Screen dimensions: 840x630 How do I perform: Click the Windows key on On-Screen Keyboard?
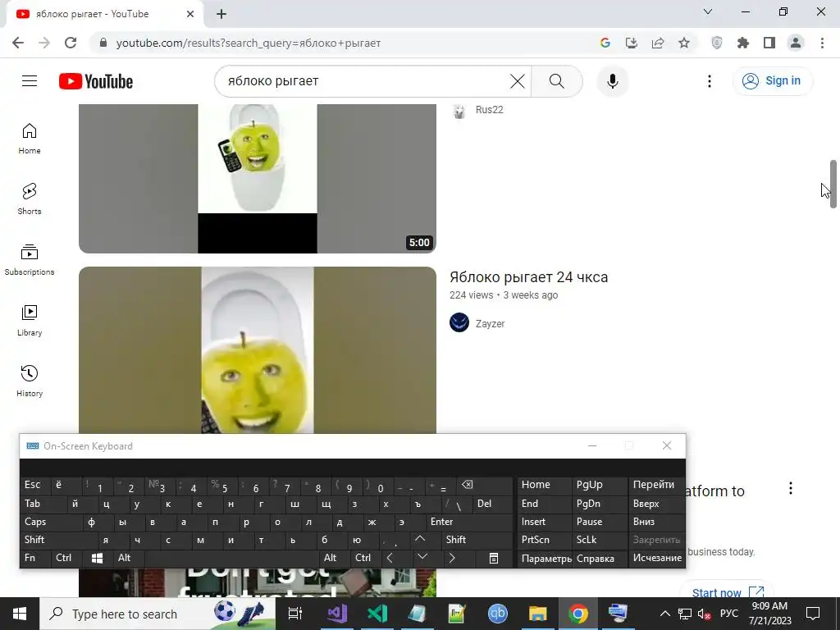coord(98,558)
